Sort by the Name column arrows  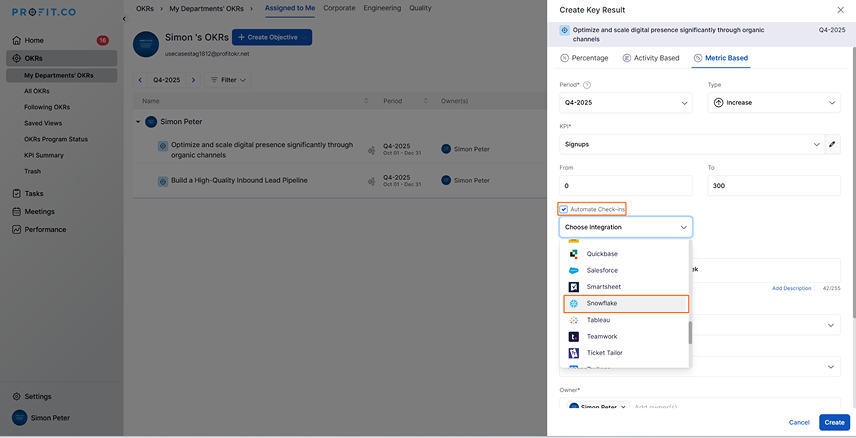click(366, 101)
